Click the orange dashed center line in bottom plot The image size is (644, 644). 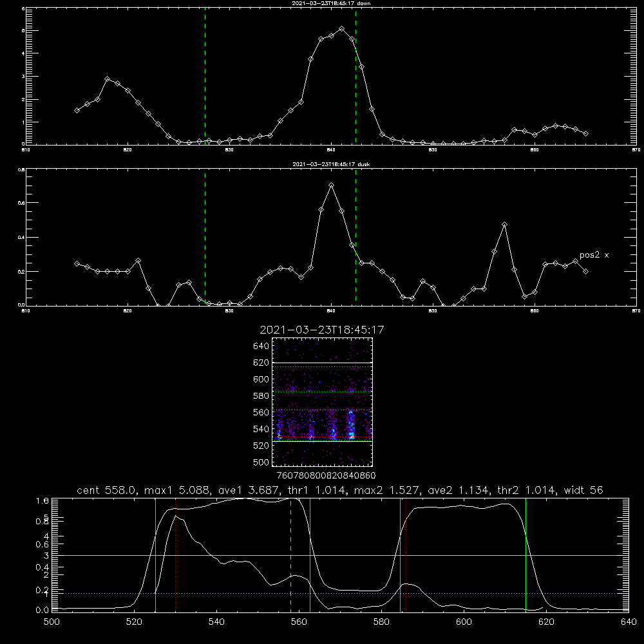point(291,554)
